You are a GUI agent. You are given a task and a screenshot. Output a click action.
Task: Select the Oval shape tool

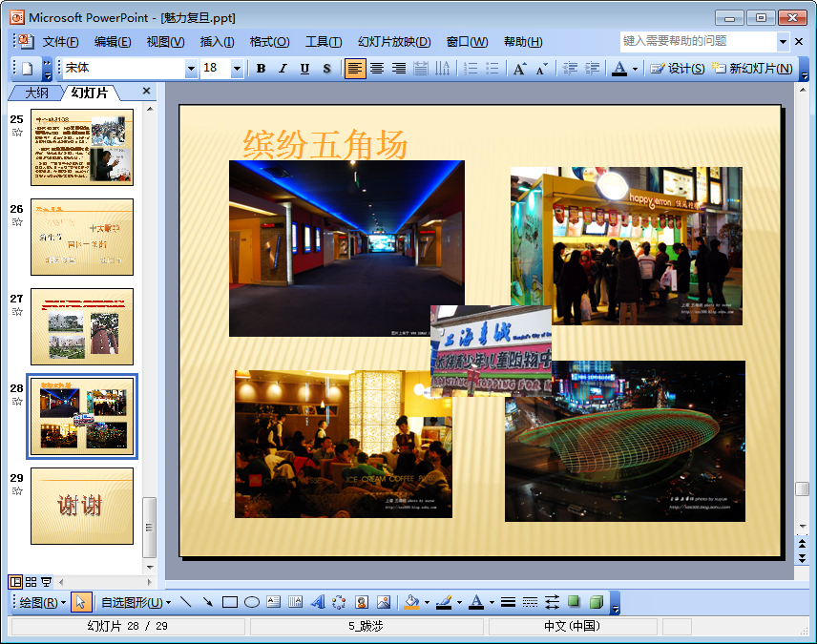[x=251, y=602]
